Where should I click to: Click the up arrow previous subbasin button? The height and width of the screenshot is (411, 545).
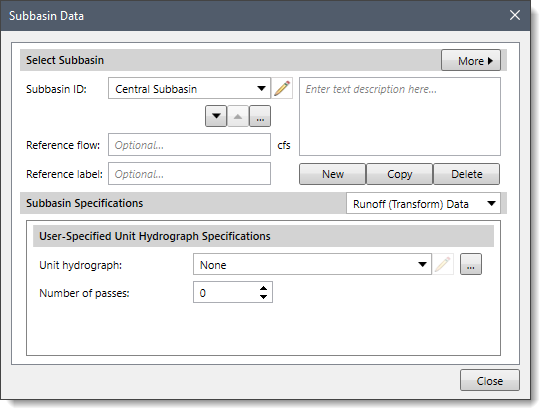pos(238,116)
